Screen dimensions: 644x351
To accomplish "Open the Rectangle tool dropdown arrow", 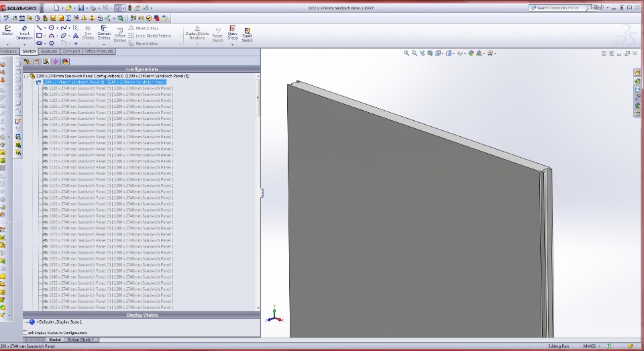I will click(45, 36).
